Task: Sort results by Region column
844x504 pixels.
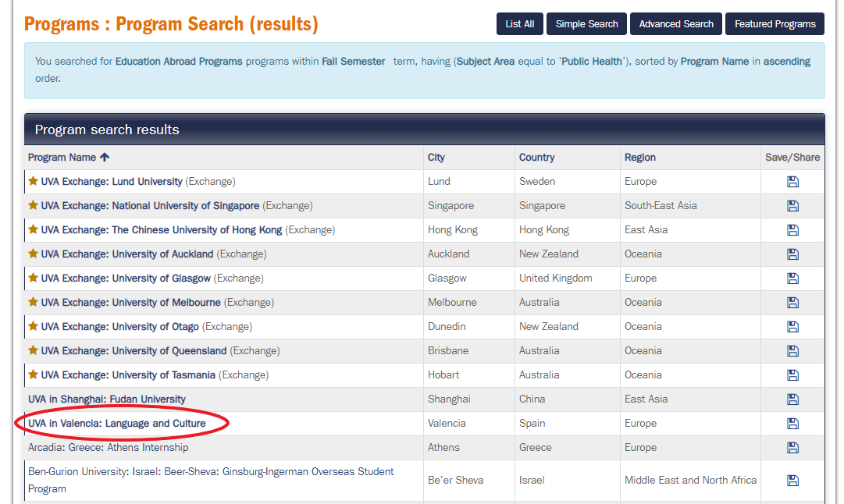Action: [x=639, y=158]
